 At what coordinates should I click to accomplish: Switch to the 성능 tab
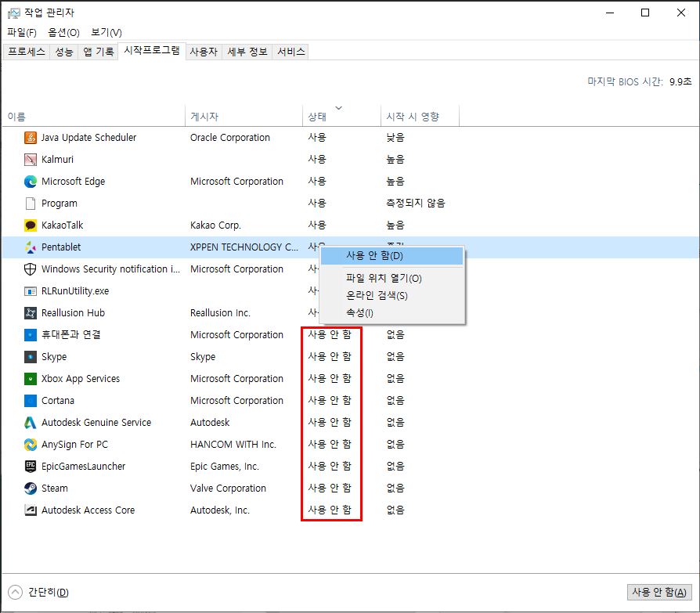pos(64,52)
